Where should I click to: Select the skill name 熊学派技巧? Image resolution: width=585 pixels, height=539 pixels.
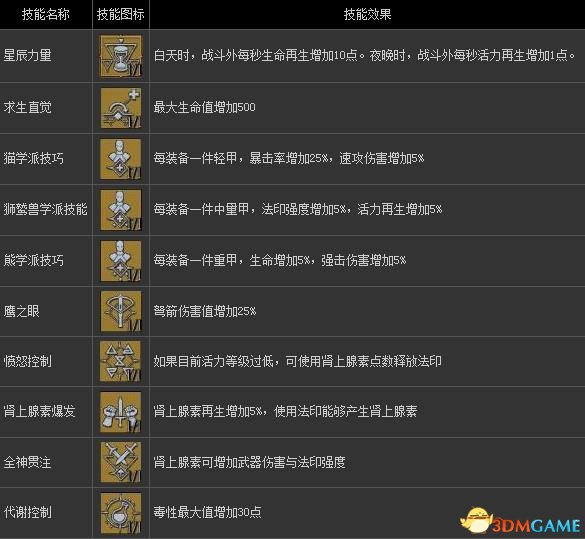click(34, 260)
